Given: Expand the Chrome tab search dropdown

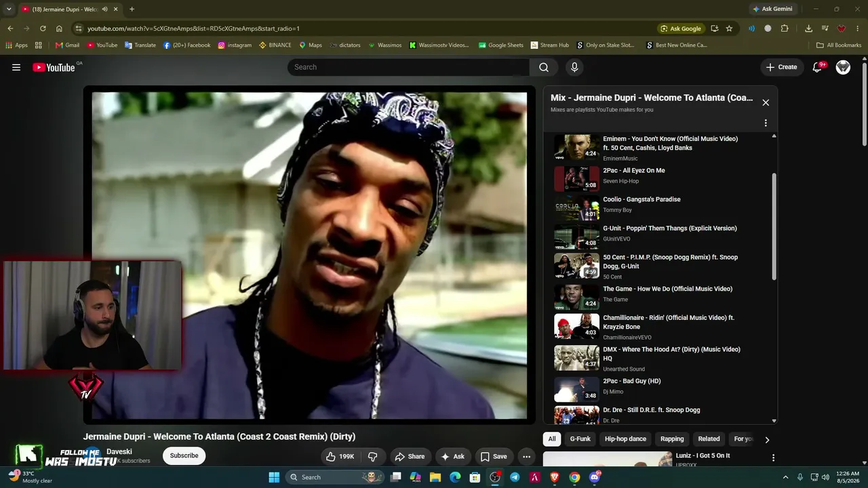Looking at the screenshot, I should [x=9, y=9].
